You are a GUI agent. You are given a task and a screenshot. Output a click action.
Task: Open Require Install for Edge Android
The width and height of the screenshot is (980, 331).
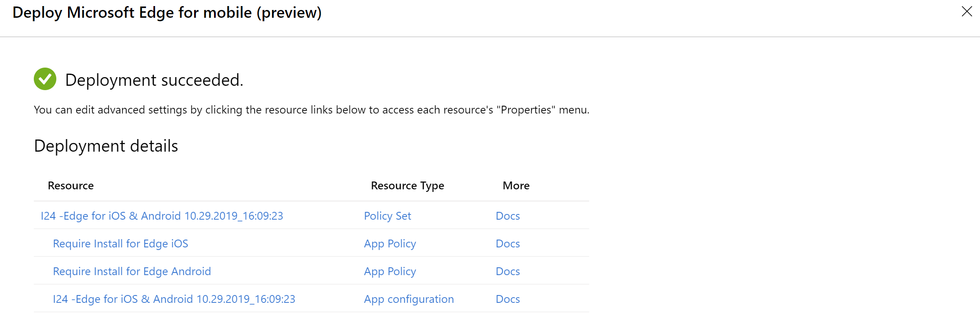pyautogui.click(x=132, y=271)
